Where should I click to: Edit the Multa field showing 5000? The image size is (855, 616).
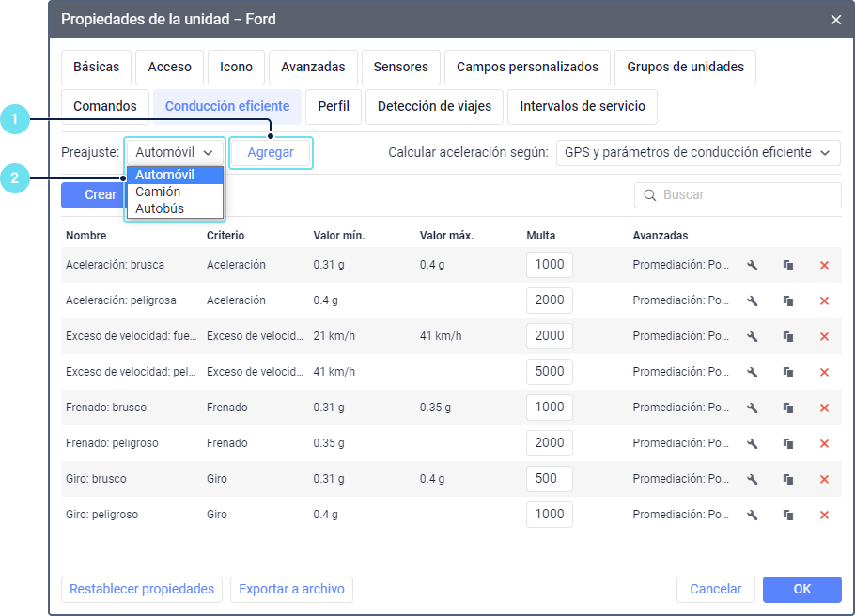click(x=550, y=372)
